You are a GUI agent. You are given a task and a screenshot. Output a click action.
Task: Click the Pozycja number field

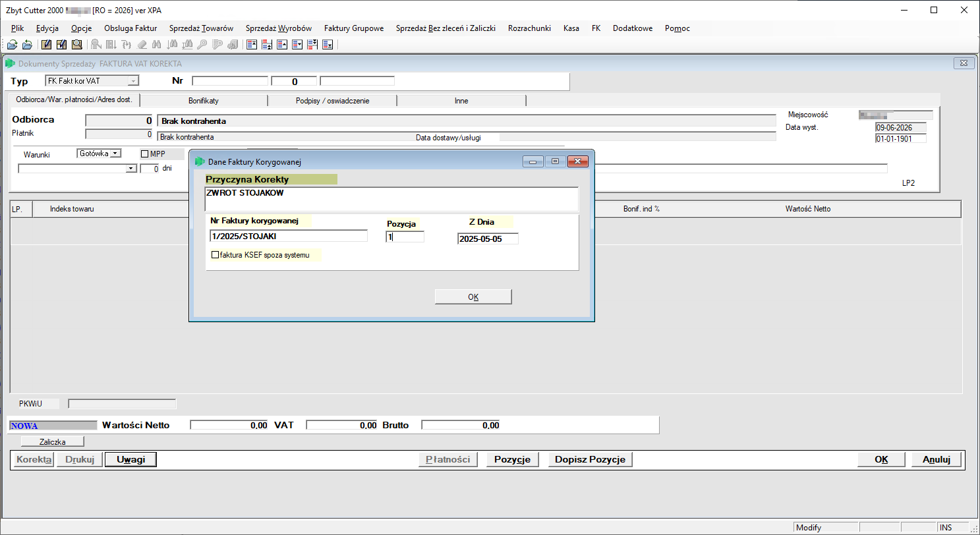(x=405, y=236)
